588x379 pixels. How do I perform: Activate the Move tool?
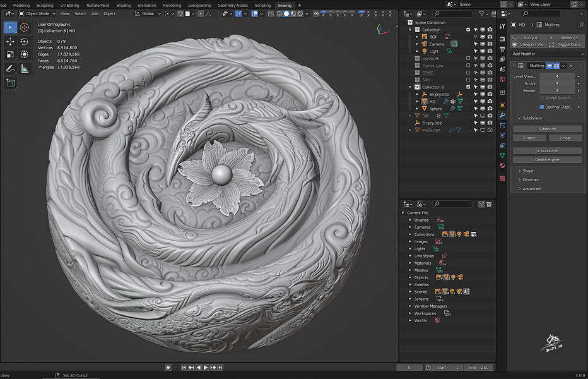click(10, 41)
